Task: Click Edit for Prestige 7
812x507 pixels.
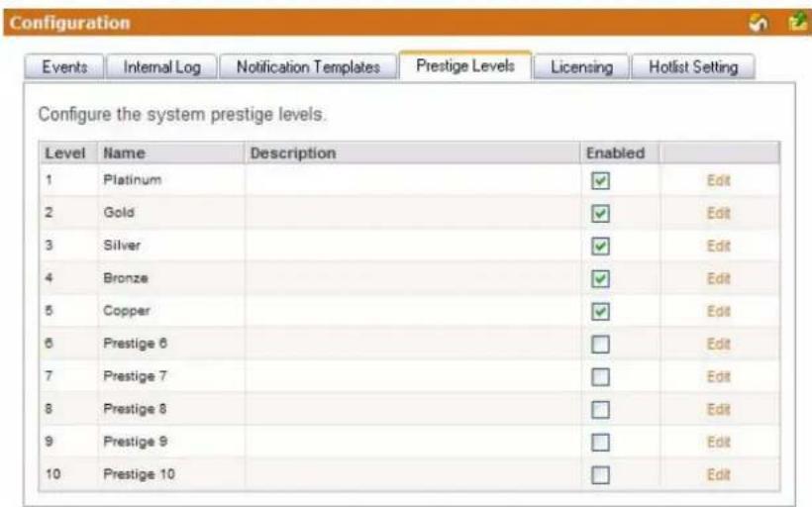Action: click(x=718, y=376)
